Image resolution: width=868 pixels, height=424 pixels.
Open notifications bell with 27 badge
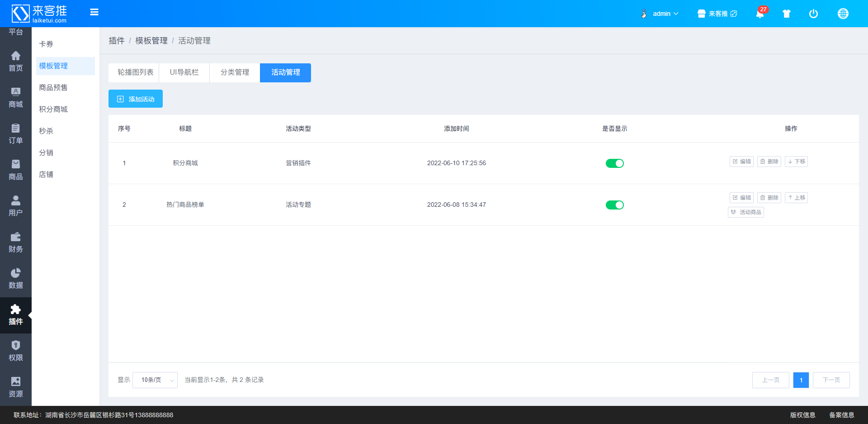[x=760, y=14]
